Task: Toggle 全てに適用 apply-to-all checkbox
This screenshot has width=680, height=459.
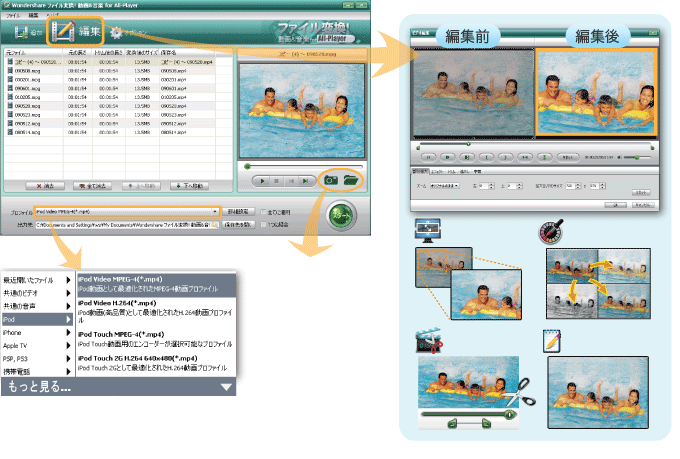Action: coord(263,212)
